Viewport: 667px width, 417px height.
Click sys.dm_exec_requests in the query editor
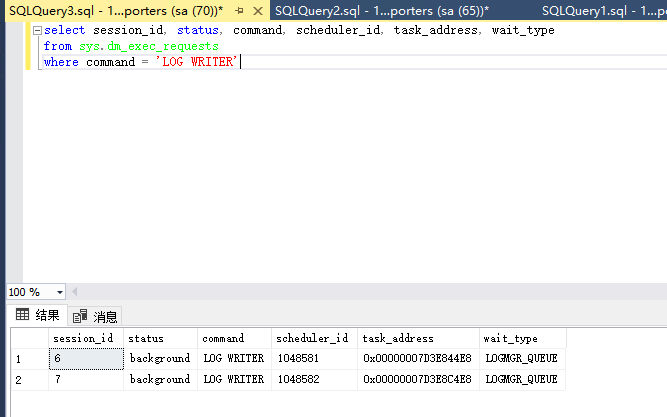click(148, 46)
